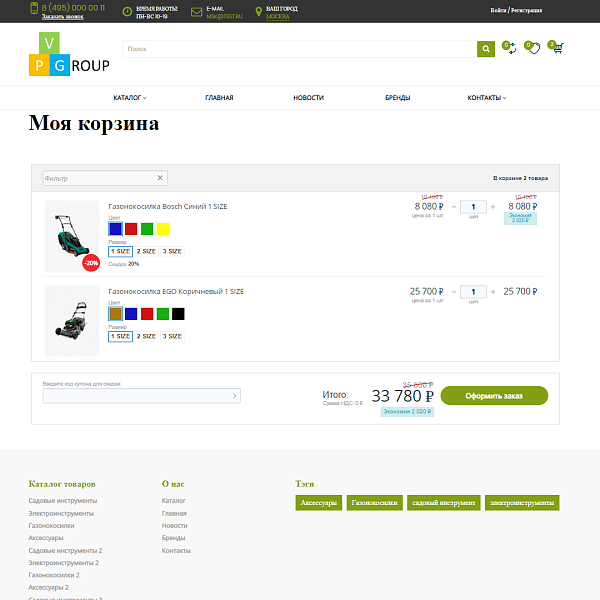Image resolution: width=600 pixels, height=600 pixels.
Task: Open the wishlist heart icon
Action: [x=534, y=48]
